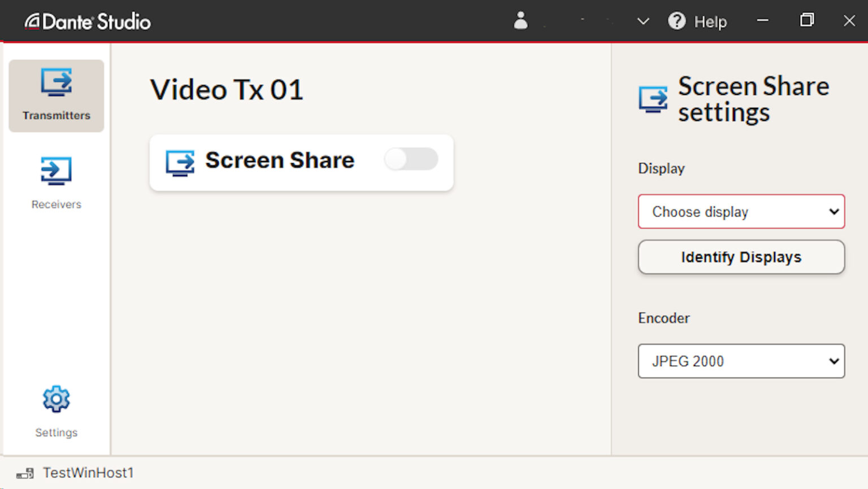
Task: Restore down the Dante Studio window
Action: click(x=807, y=21)
